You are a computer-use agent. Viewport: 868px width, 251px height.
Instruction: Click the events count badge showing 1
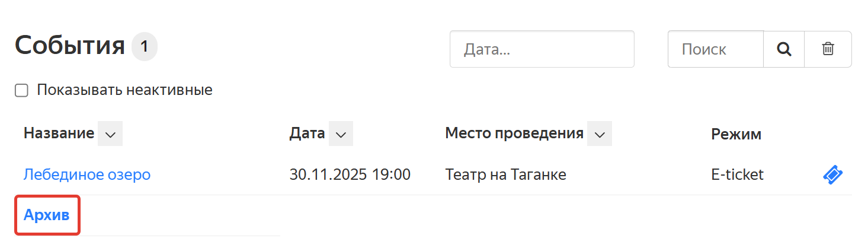145,47
